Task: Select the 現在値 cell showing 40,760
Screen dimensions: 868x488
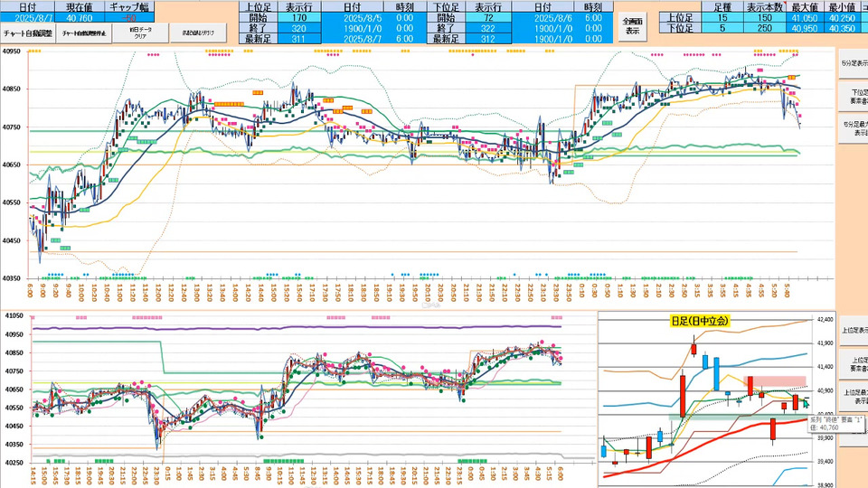Action: (78, 16)
